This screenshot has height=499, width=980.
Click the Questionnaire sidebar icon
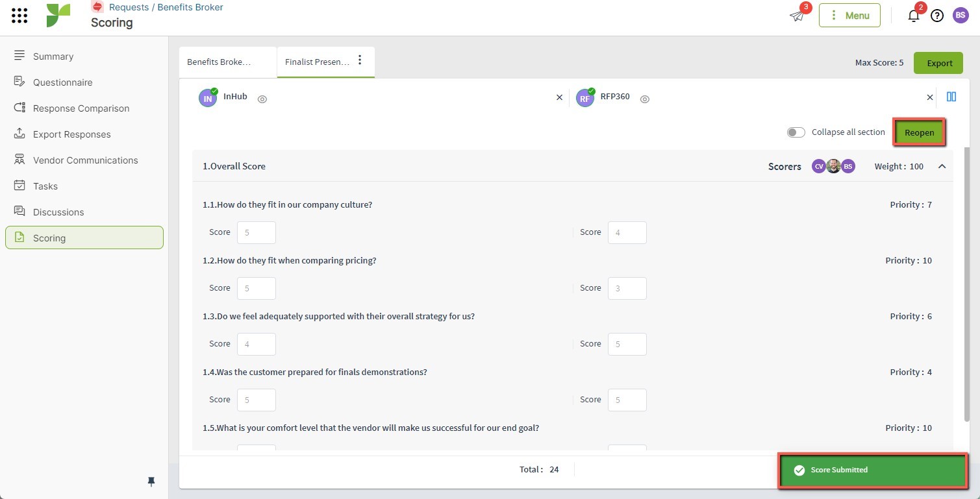[19, 82]
